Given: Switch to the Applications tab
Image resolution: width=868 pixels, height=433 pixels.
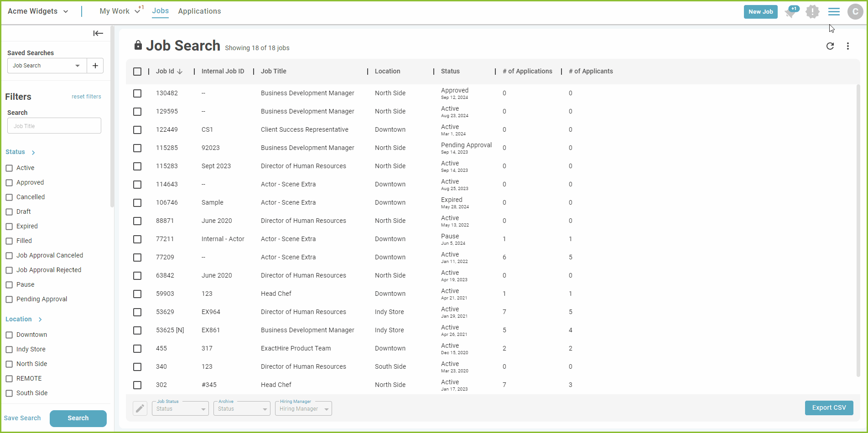Looking at the screenshot, I should pyautogui.click(x=199, y=11).
